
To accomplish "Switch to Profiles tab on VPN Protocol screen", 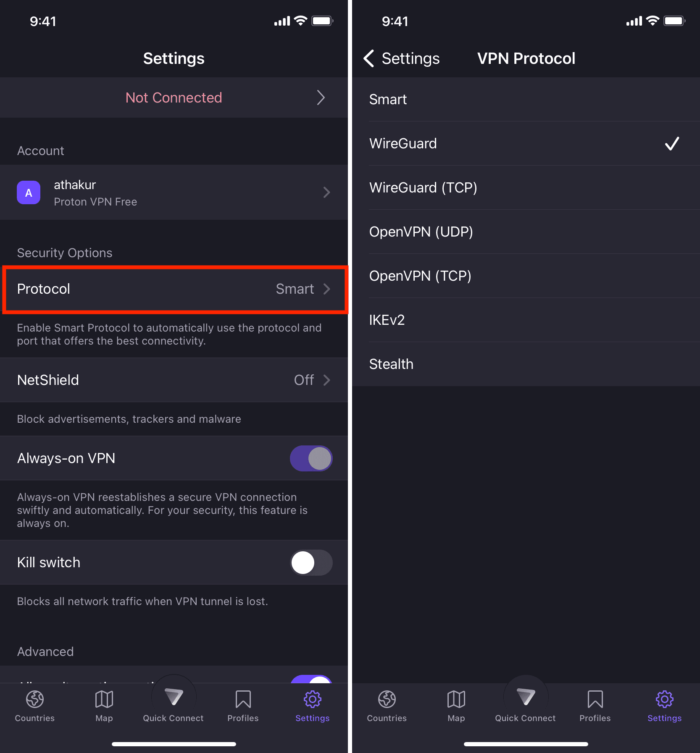I will click(x=595, y=706).
